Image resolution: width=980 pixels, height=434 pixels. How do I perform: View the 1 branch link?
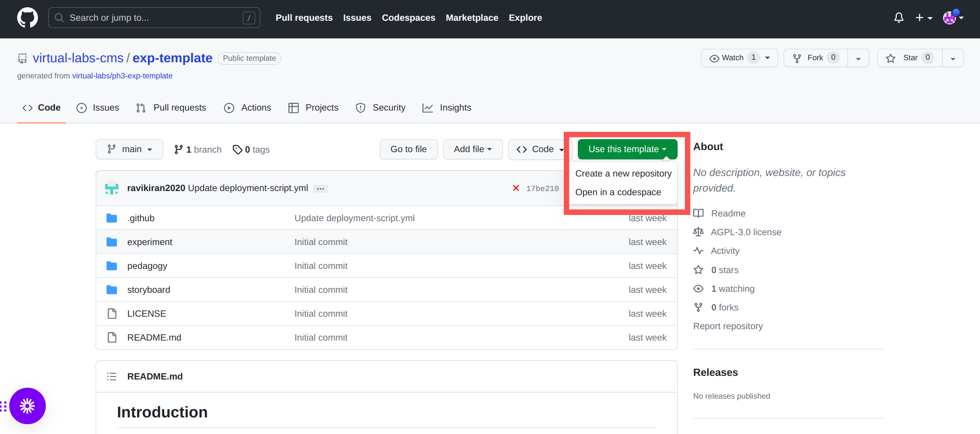point(198,150)
